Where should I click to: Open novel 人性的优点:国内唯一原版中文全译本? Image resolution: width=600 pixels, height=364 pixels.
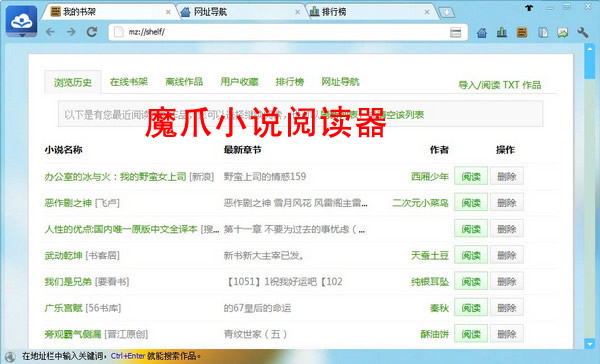(121, 229)
